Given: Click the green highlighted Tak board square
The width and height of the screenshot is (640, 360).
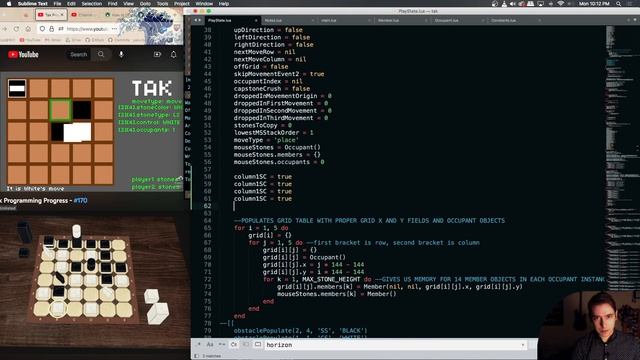Looking at the screenshot, I should point(60,110).
